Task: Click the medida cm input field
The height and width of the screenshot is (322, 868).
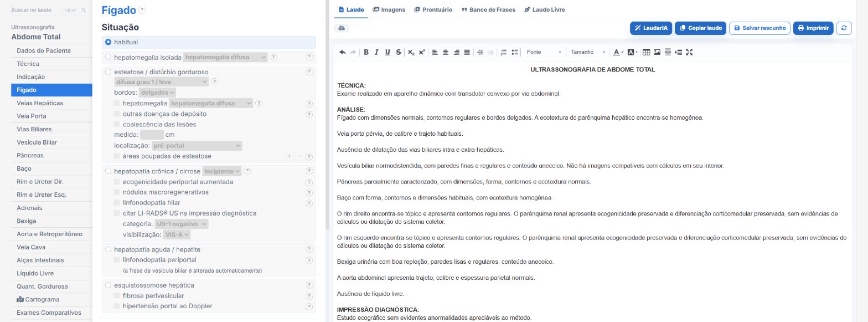Action: coord(152,135)
